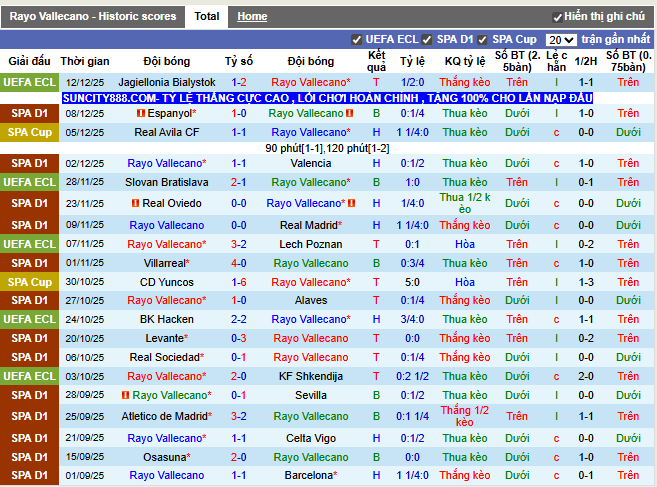Click the 3/4:0 odds for BK Hacken match
Viewport: 657px width, 487px height.
point(412,319)
